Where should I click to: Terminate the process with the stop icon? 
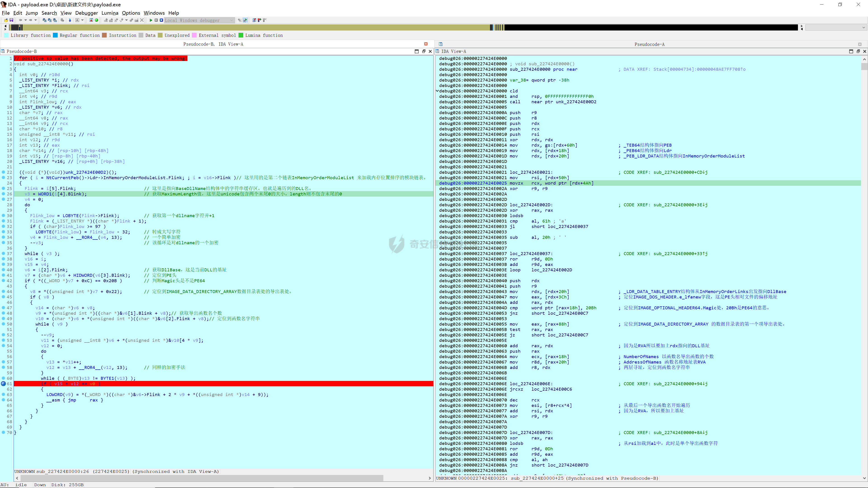(x=161, y=20)
